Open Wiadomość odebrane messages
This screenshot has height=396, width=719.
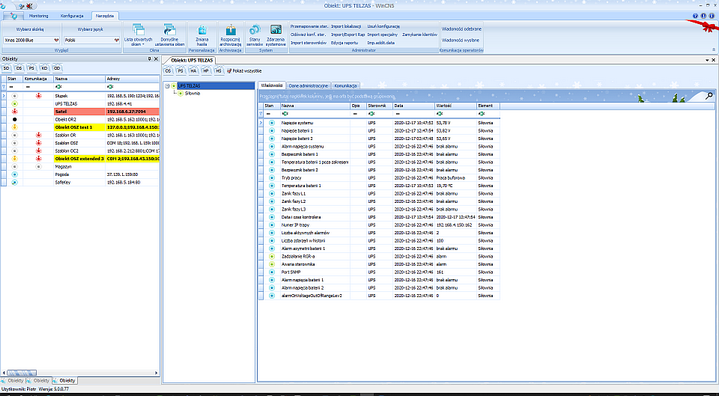click(461, 28)
